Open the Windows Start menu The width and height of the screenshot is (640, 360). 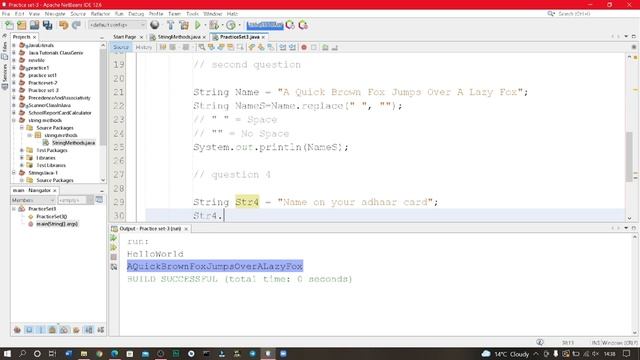click(7, 353)
